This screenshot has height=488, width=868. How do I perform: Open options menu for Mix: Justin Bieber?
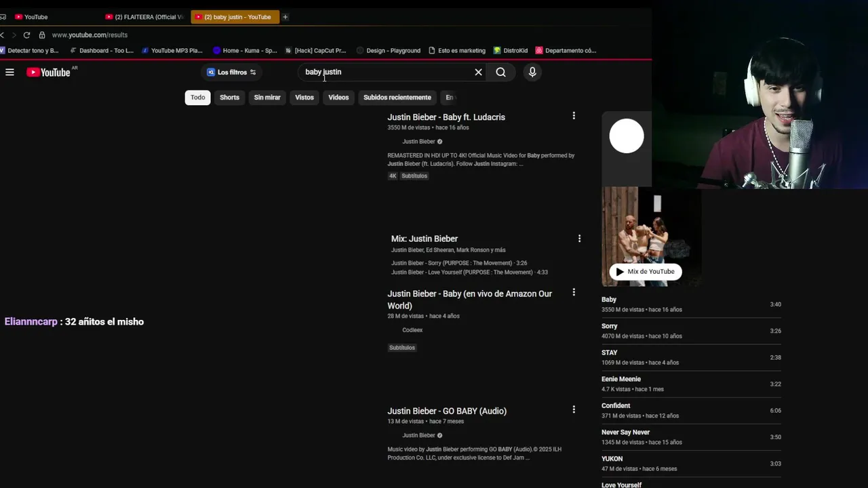(579, 239)
